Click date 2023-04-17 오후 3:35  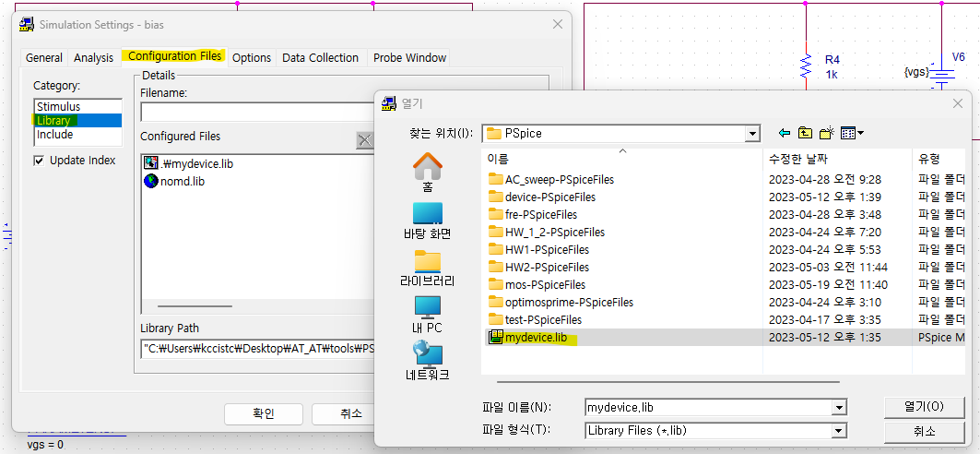point(825,319)
